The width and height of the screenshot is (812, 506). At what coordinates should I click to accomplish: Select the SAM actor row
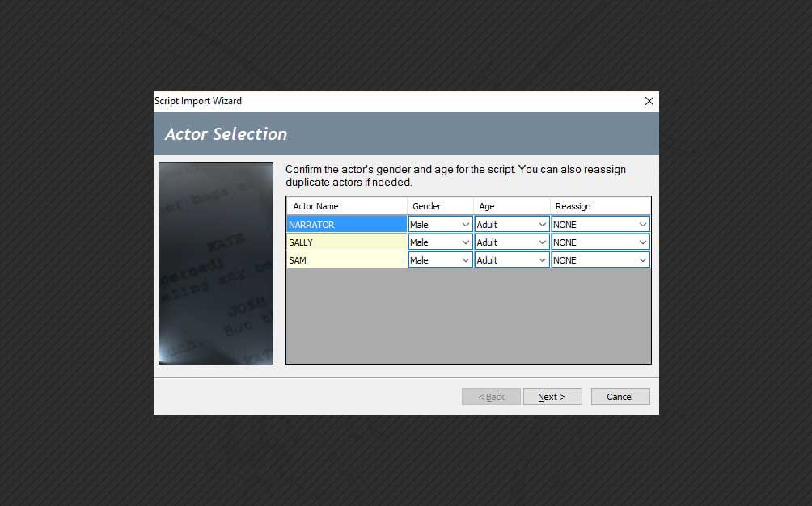(346, 259)
